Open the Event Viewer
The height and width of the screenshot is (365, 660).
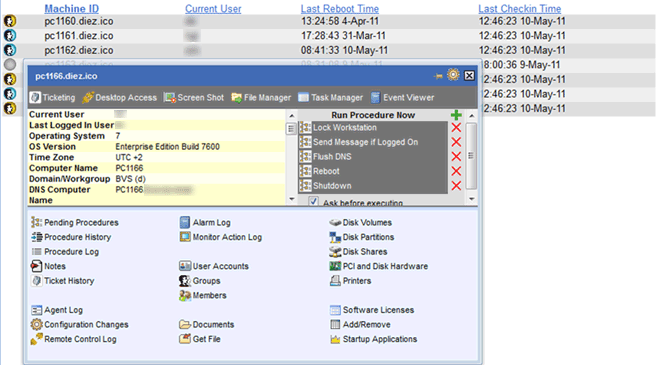(402, 98)
